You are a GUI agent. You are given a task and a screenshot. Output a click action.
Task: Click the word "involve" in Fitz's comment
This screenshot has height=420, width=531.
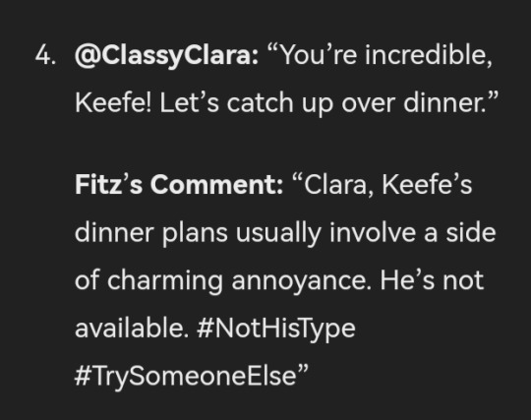point(372,232)
